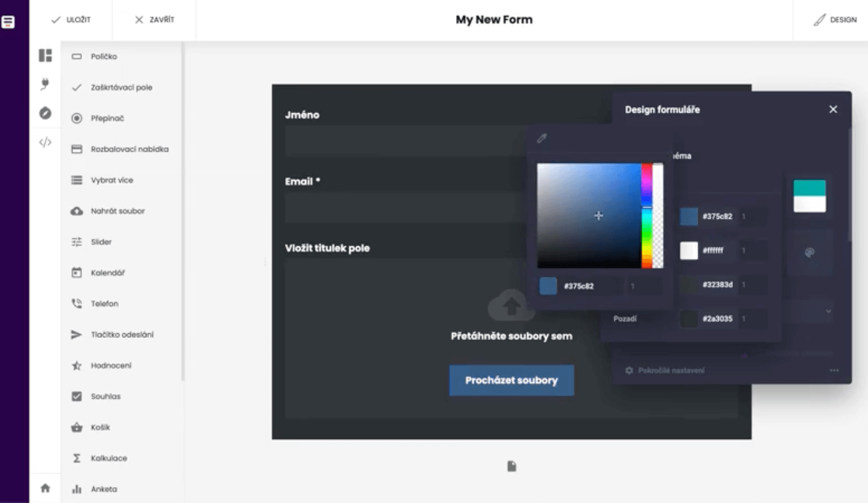Select the Kalendář field icon
868x503 pixels.
pyautogui.click(x=77, y=272)
